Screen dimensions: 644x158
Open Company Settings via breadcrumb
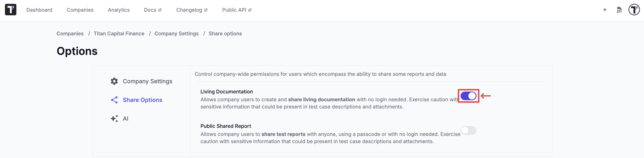click(176, 33)
